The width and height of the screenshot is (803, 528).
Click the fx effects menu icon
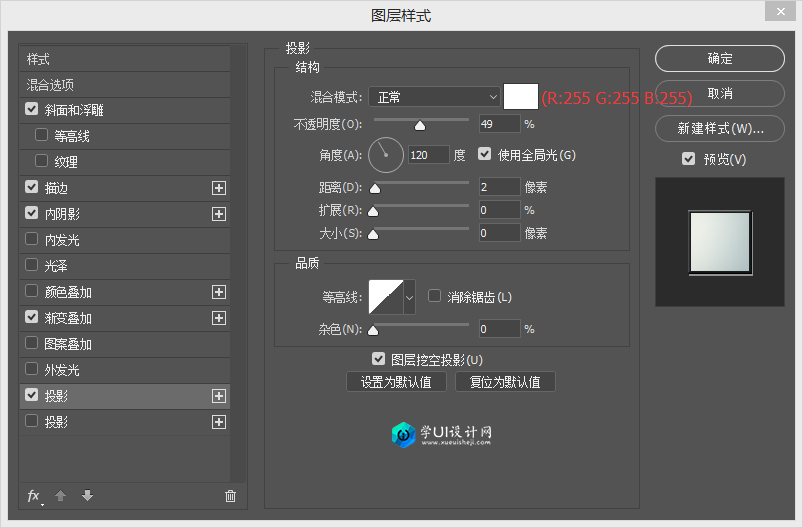point(34,496)
